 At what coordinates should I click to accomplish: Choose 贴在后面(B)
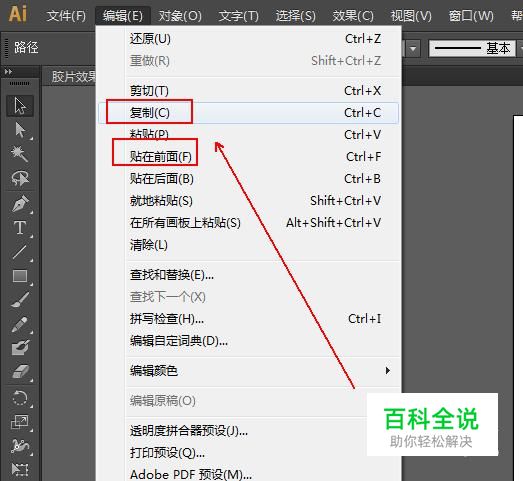tap(248, 179)
